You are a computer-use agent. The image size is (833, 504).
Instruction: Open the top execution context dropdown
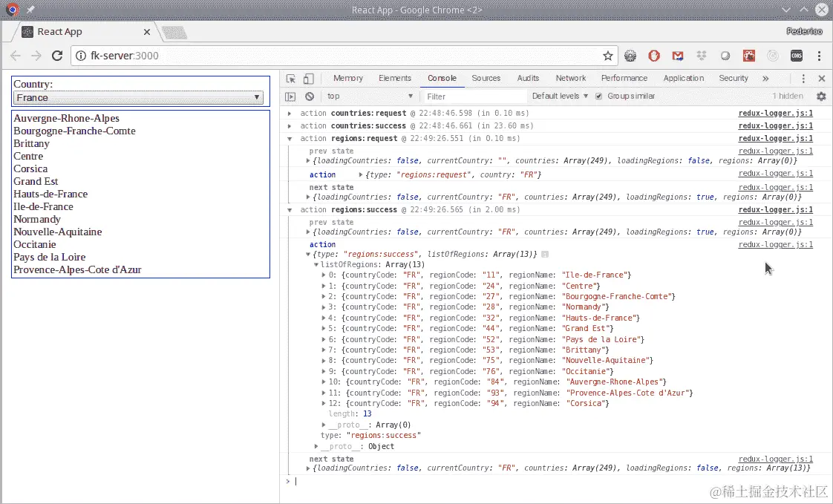click(370, 96)
